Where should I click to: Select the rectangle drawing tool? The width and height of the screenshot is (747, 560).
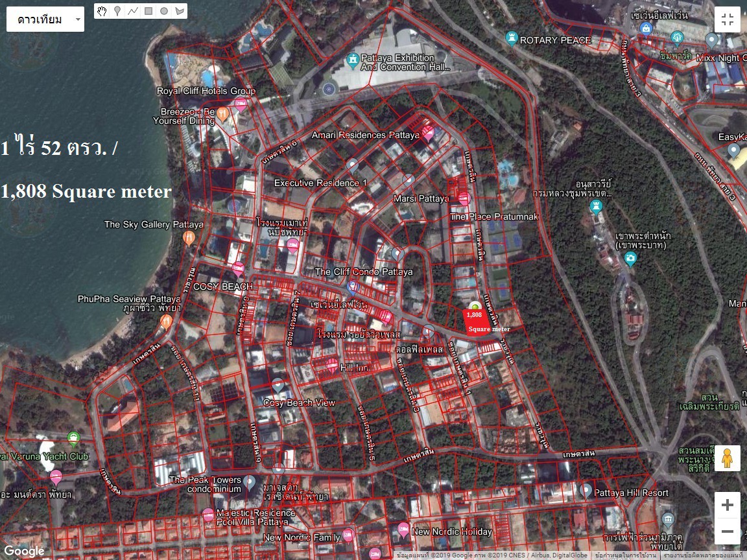click(x=148, y=11)
